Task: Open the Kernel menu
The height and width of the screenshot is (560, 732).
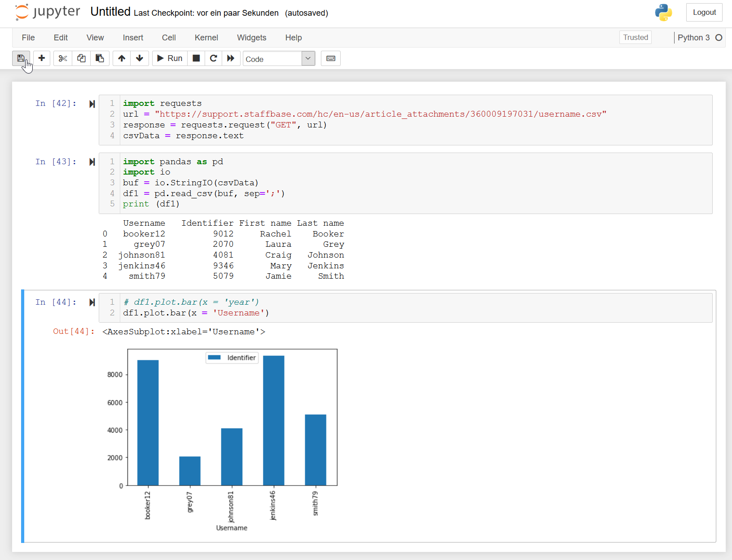Action: (x=206, y=38)
